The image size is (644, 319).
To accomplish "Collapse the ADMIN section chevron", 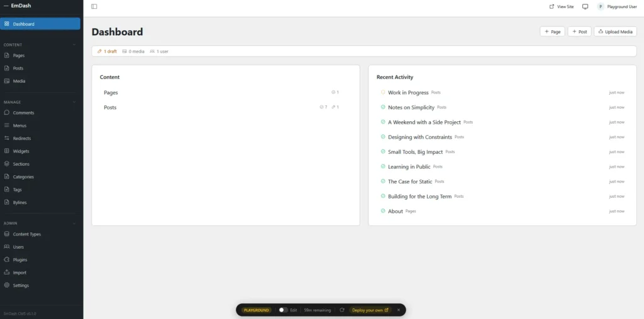I will (74, 223).
